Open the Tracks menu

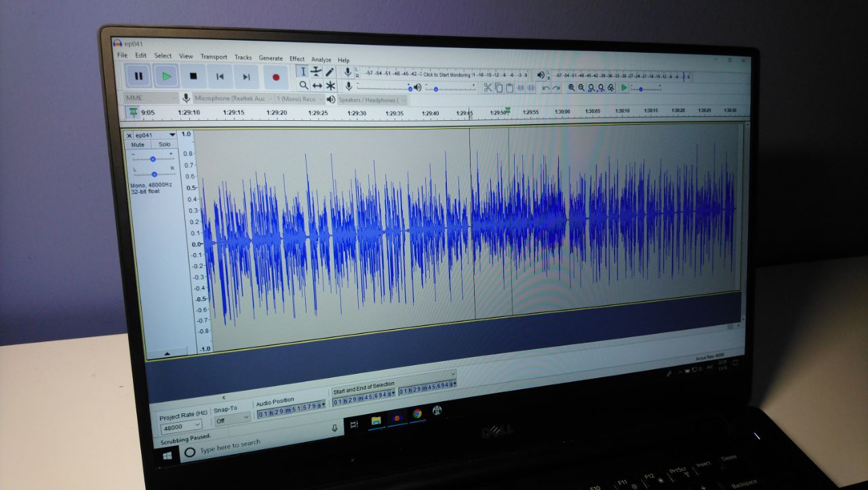click(x=243, y=58)
